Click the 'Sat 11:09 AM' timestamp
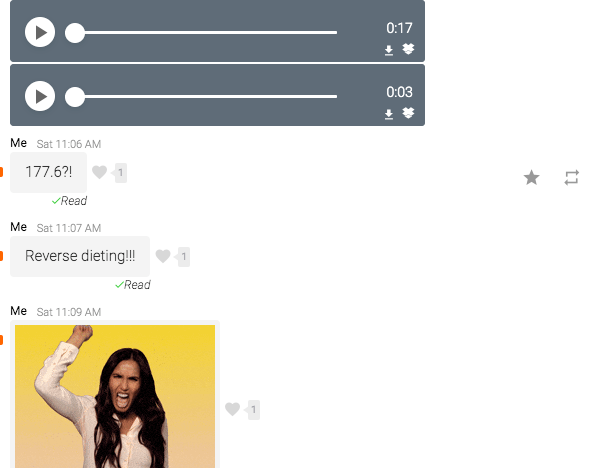 coord(69,312)
